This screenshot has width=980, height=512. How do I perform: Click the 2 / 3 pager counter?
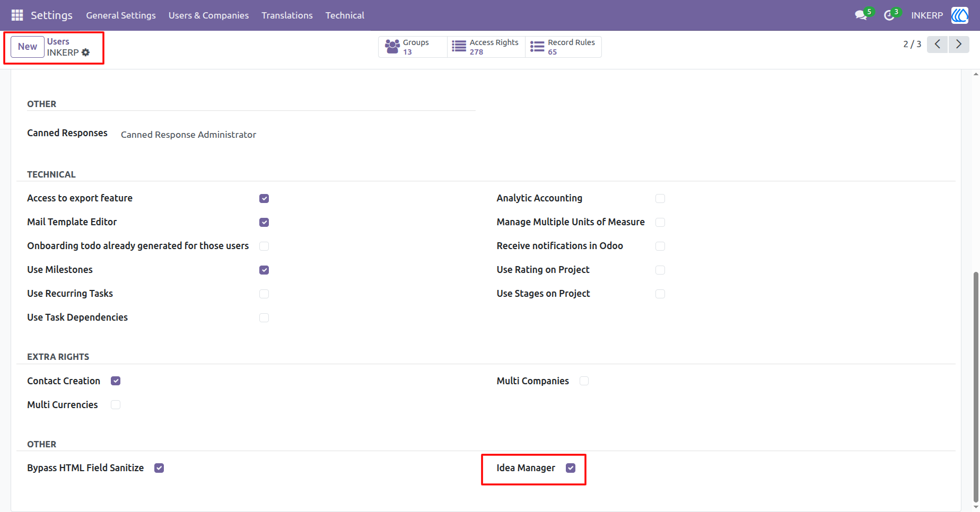click(x=912, y=45)
